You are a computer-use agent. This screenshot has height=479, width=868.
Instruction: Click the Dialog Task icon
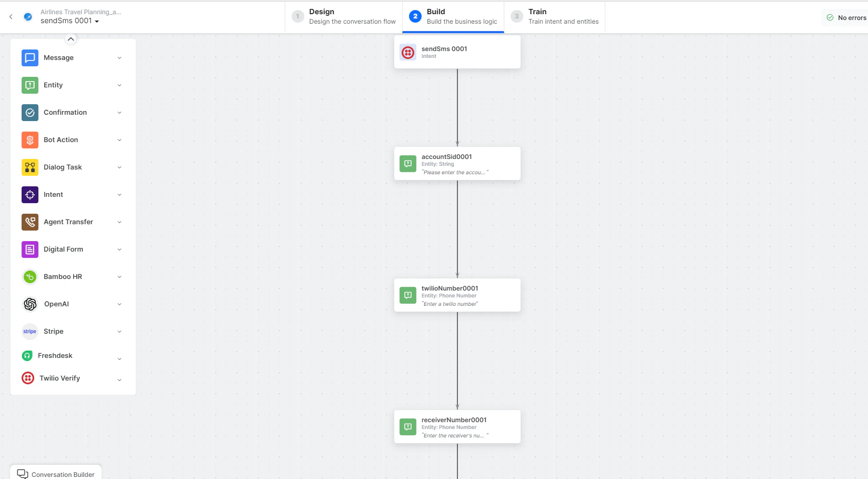[x=29, y=167]
